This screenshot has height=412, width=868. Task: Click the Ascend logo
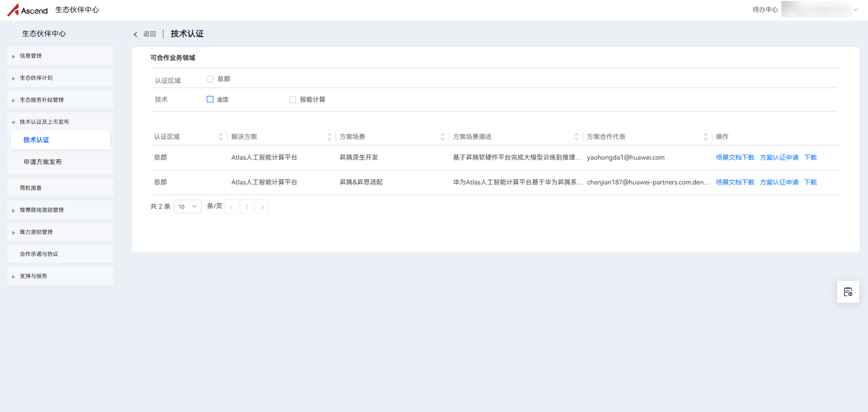pyautogui.click(x=27, y=10)
